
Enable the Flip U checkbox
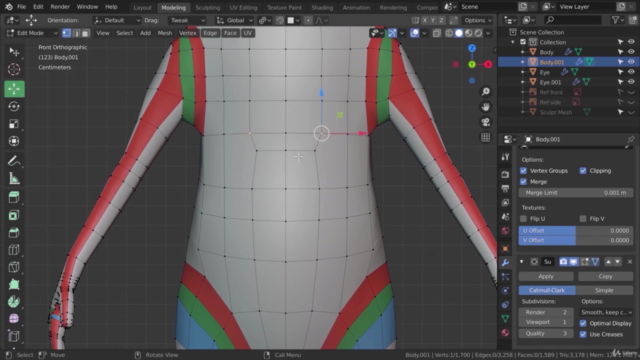point(523,219)
